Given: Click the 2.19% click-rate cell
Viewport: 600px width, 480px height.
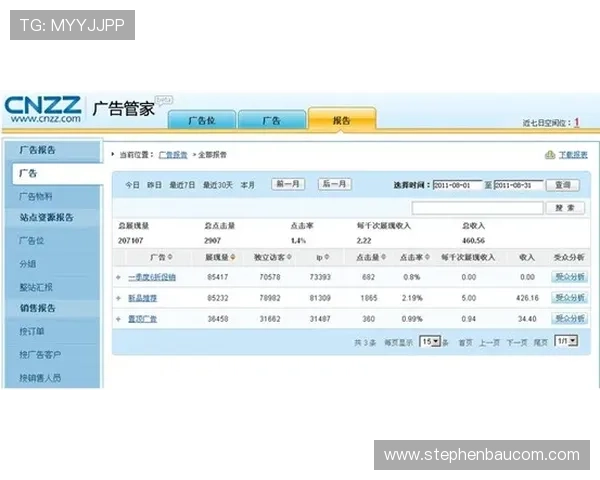Looking at the screenshot, I should [412, 298].
